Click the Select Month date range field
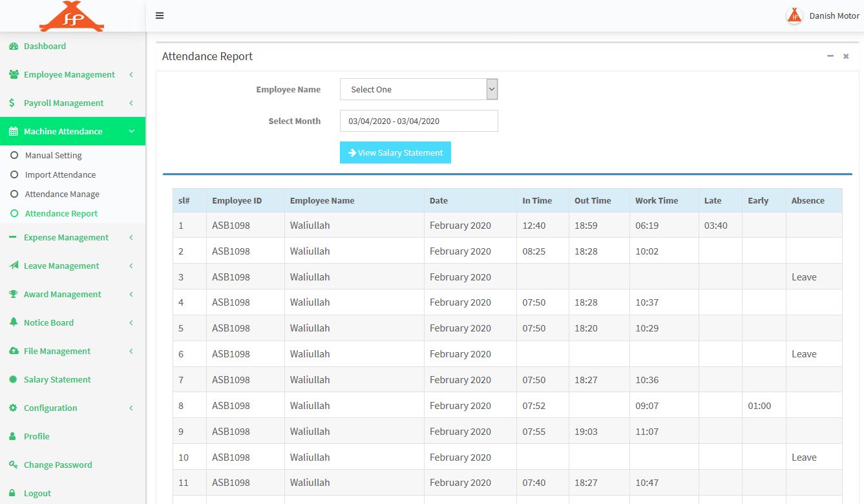Viewport: 864px width, 504px height. (x=418, y=121)
